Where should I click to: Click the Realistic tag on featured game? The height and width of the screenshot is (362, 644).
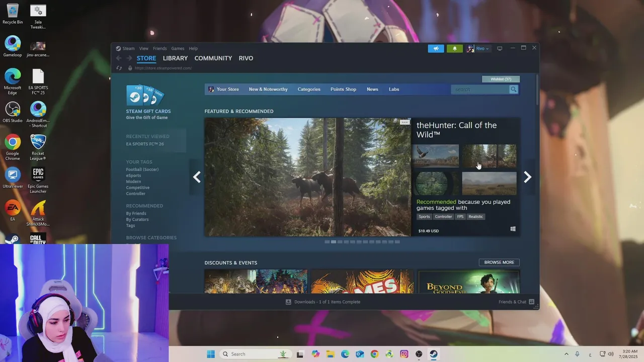[475, 217]
